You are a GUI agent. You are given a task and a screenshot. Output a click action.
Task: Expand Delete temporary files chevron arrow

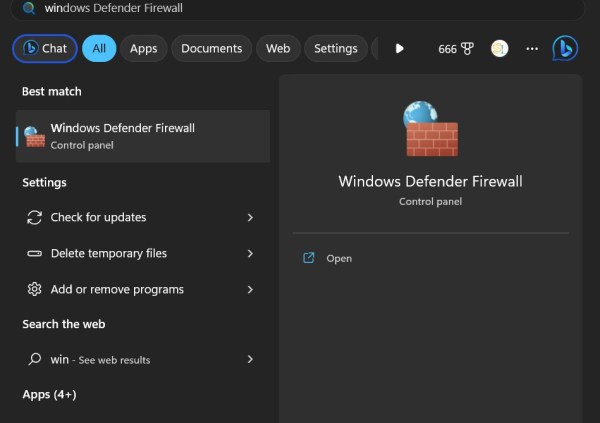[x=250, y=254]
